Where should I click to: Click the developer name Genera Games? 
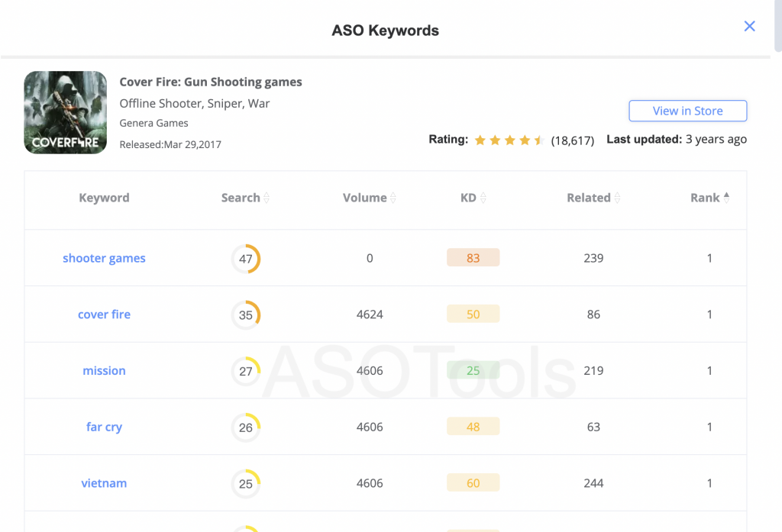click(153, 123)
